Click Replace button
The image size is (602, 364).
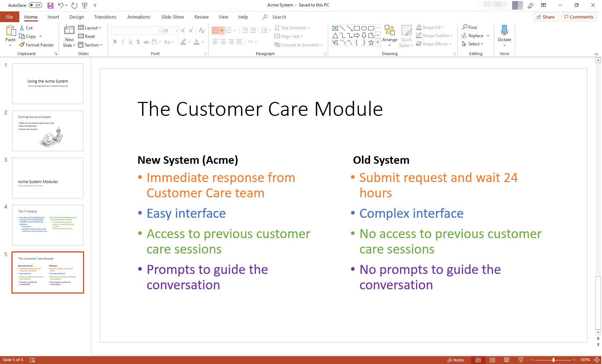click(472, 35)
